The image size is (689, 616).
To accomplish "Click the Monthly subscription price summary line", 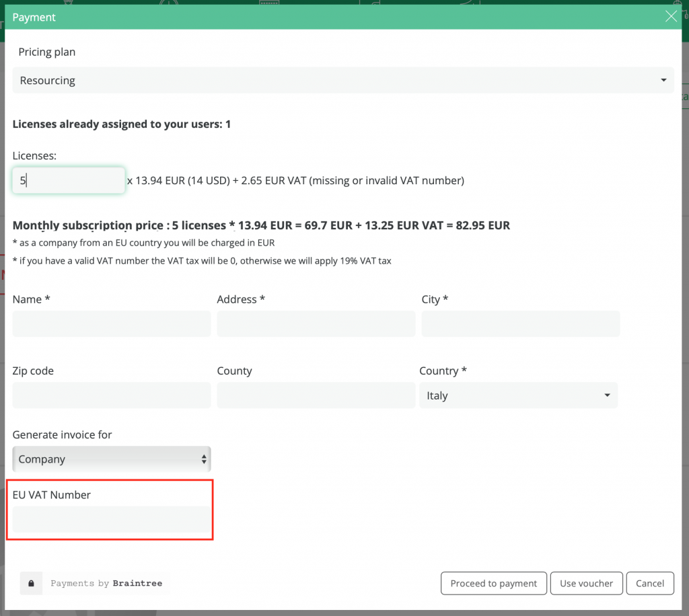I will coord(261,225).
